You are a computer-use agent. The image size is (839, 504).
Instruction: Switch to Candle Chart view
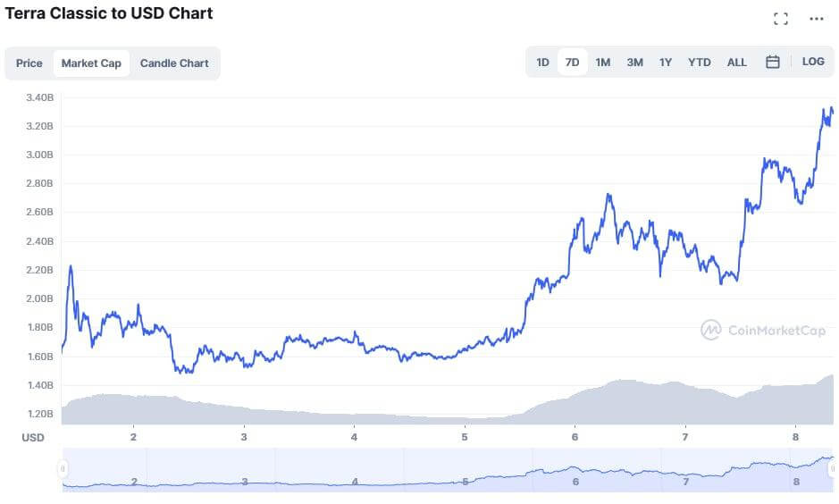coord(174,63)
